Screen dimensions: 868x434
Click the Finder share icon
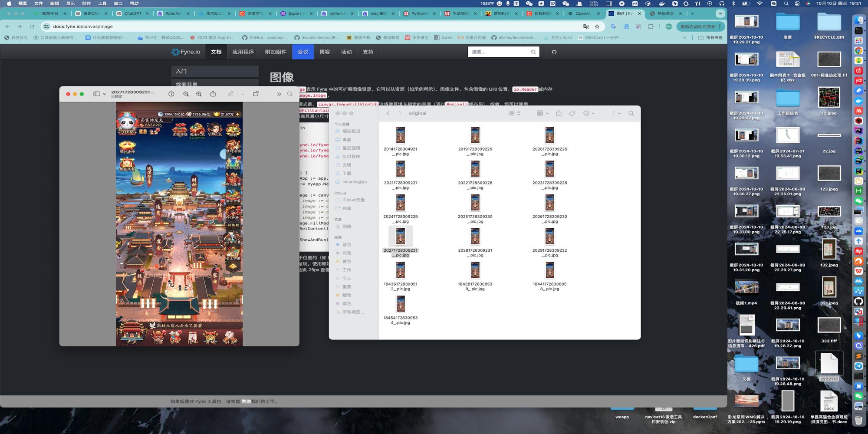pyautogui.click(x=559, y=113)
